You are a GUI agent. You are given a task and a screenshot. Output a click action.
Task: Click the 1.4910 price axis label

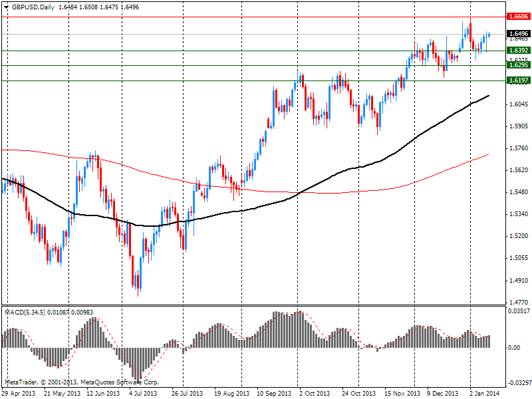519,280
